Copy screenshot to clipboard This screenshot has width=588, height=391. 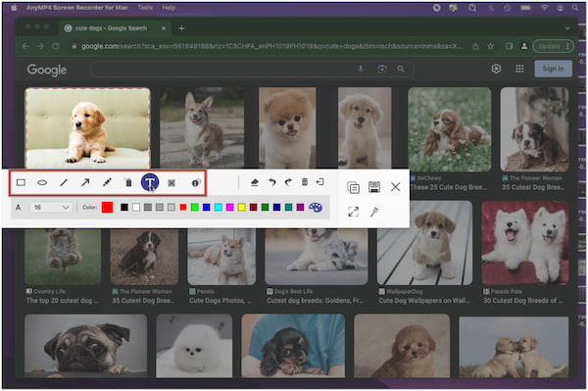(x=353, y=187)
